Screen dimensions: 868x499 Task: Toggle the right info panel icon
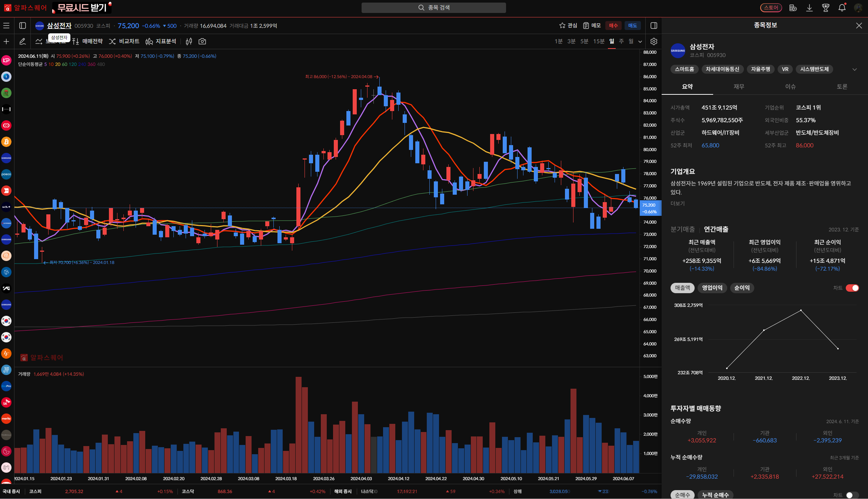[x=654, y=26]
